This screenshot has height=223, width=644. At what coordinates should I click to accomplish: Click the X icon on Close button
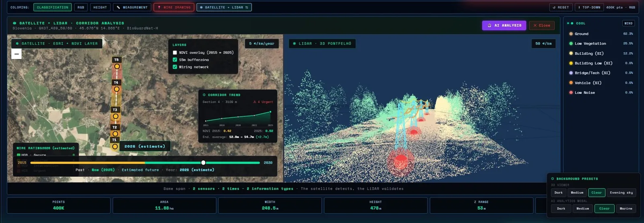535,25
